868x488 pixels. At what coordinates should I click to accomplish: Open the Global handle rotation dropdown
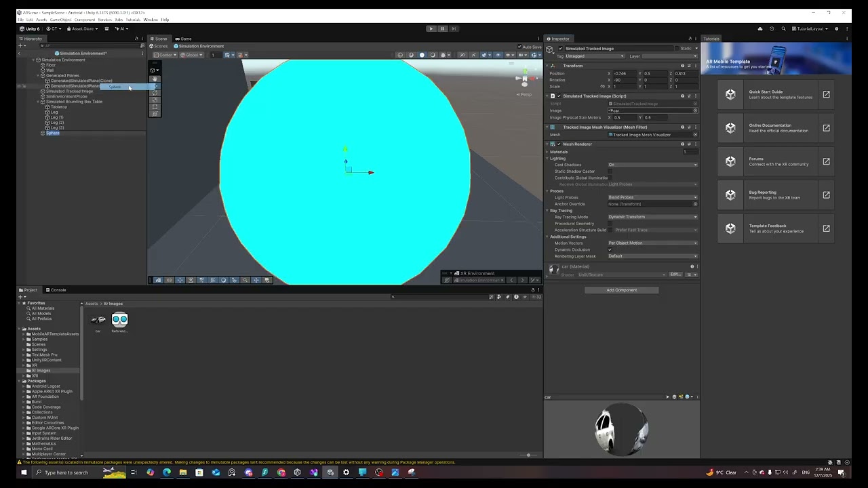(192, 55)
